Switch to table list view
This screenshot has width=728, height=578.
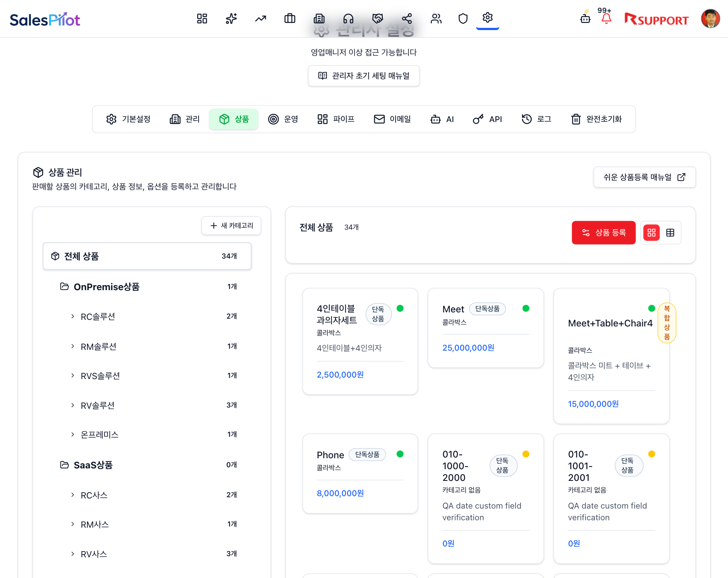tap(670, 233)
